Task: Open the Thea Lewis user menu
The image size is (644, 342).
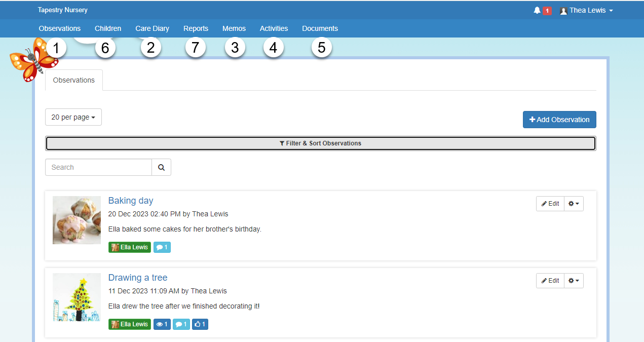Action: tap(587, 10)
